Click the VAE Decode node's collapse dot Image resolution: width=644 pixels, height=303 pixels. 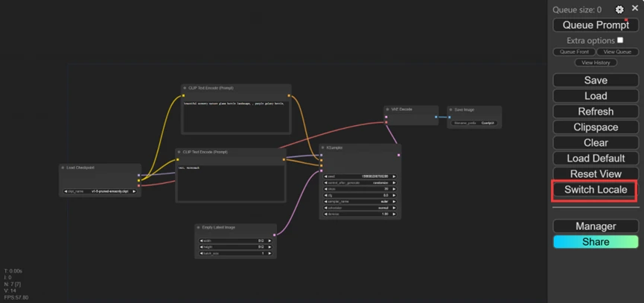pos(387,109)
